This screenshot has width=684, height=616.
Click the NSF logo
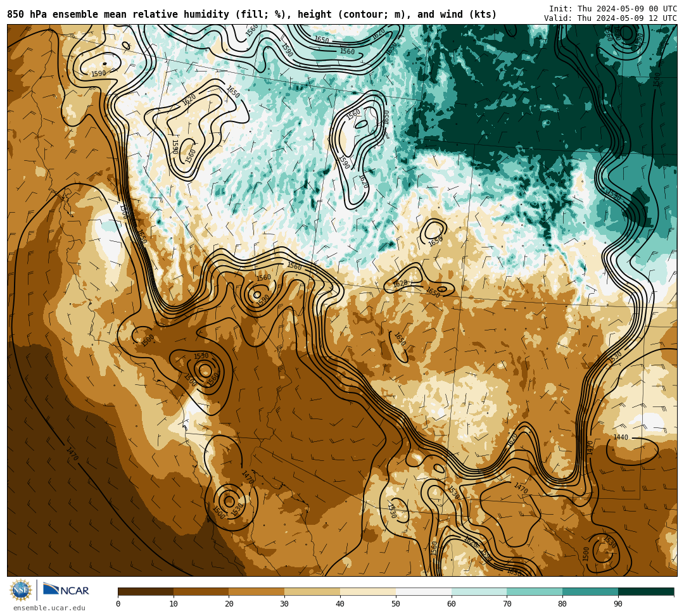21,591
